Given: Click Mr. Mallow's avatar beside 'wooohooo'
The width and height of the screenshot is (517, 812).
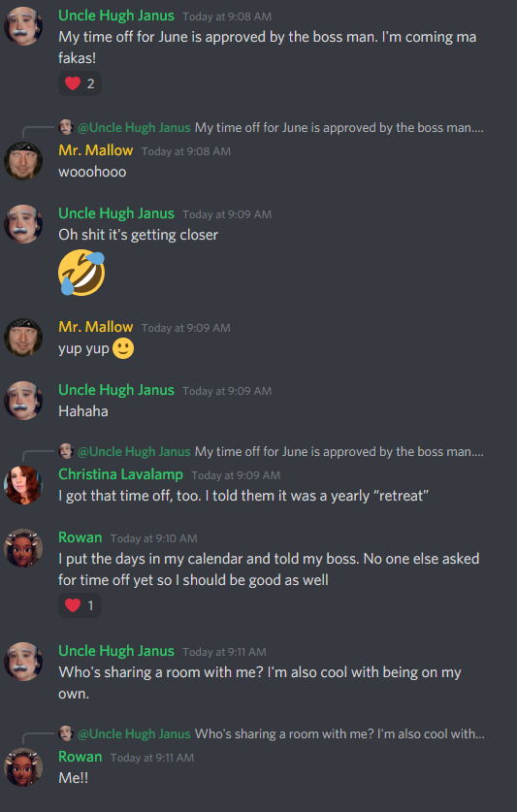Looking at the screenshot, I should (23, 161).
